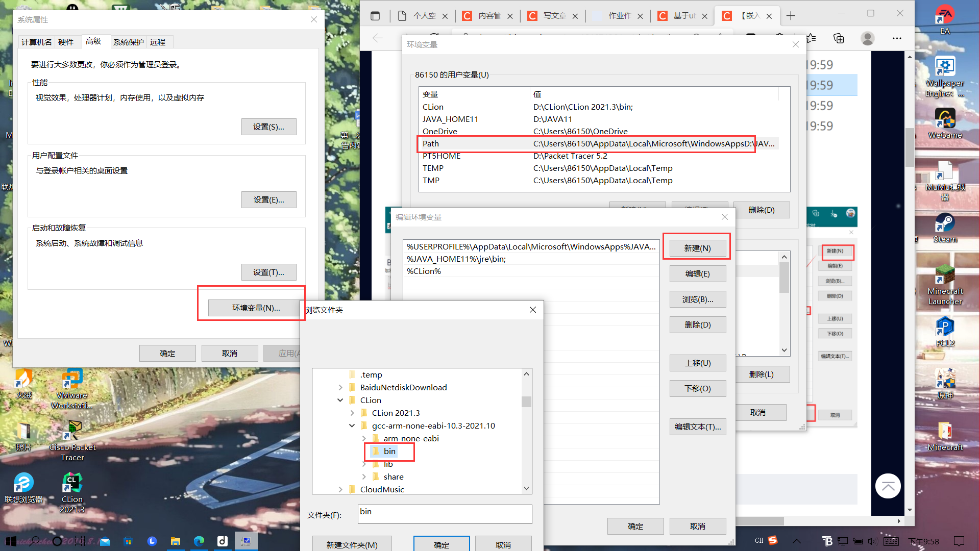980x551 pixels.
Task: Open Microsoft Edge from taskbar
Action: [199, 541]
